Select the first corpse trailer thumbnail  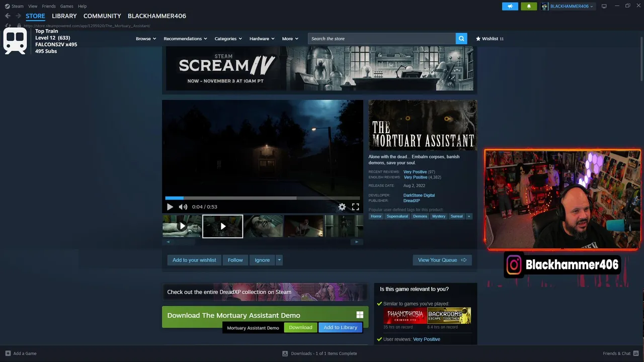182,226
